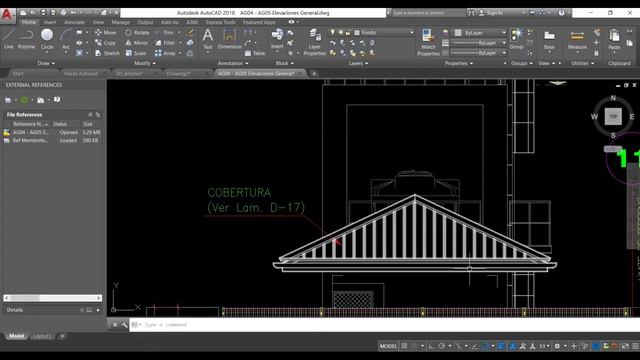Open the Insert ribbon tab
This screenshot has height=360, width=640.
point(50,22)
